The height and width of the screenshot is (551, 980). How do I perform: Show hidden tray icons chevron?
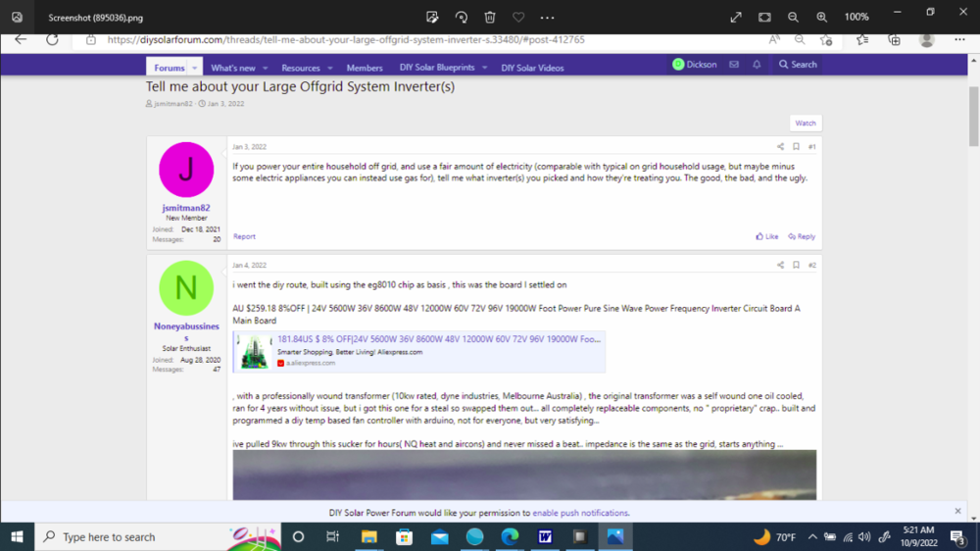click(x=811, y=536)
